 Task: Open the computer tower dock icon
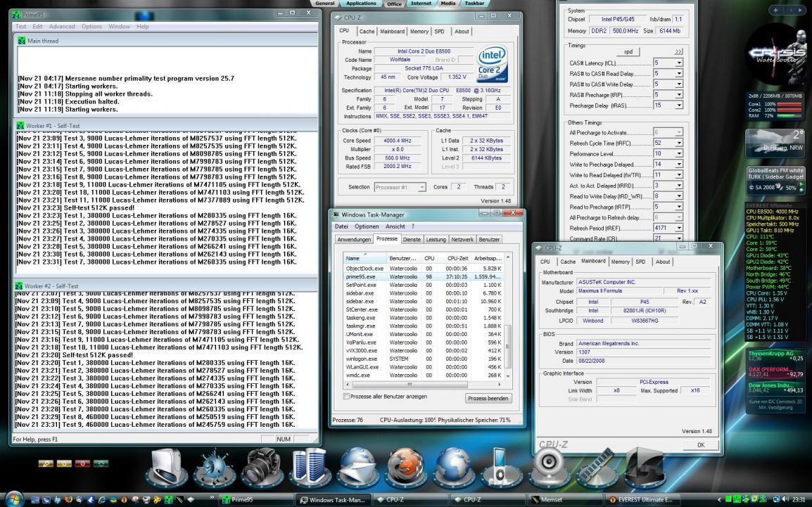[167, 467]
